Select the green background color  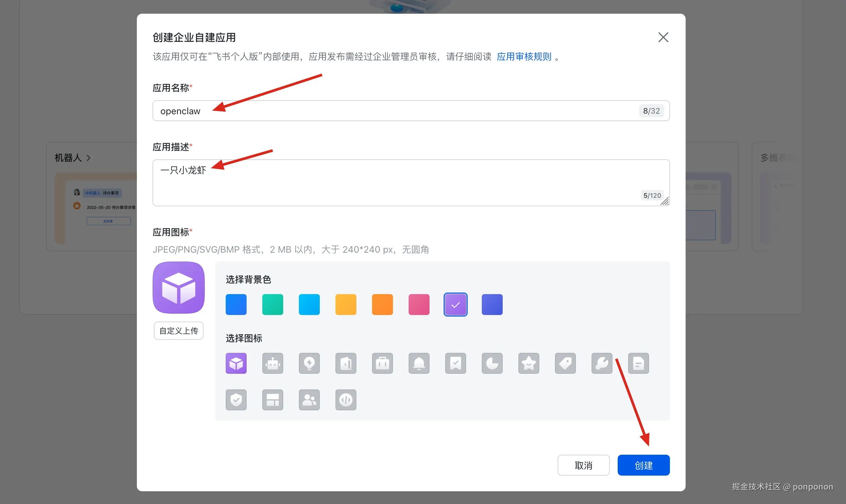coord(272,305)
